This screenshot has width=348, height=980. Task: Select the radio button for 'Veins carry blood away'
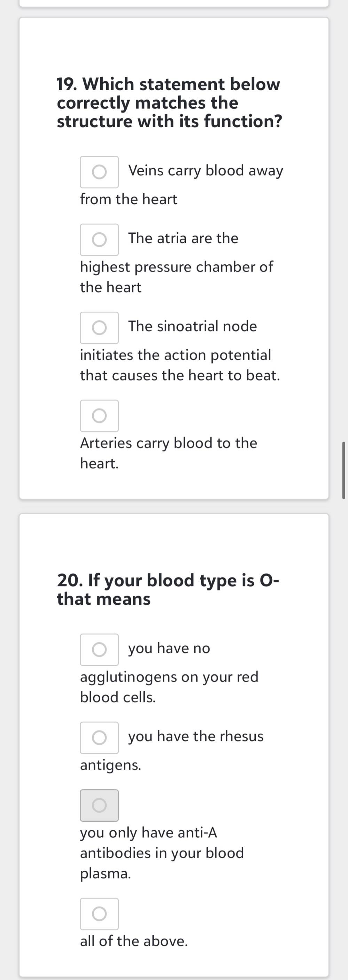[x=99, y=172]
